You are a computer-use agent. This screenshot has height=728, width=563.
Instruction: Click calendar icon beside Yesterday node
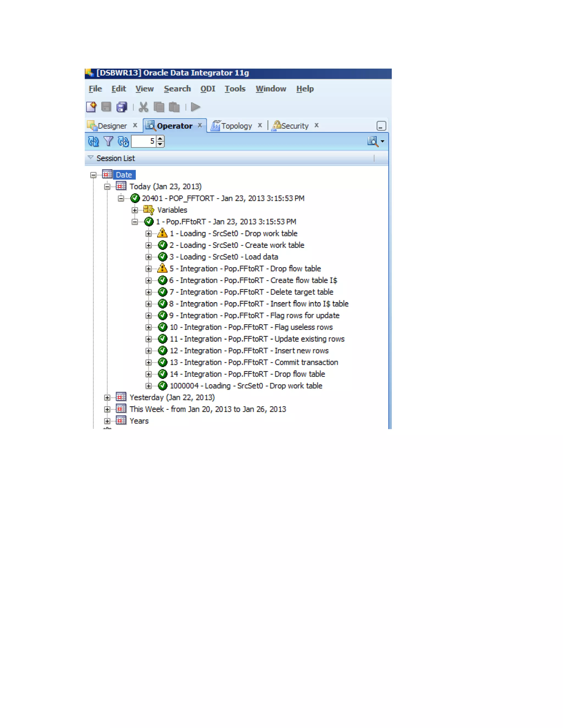coord(121,397)
